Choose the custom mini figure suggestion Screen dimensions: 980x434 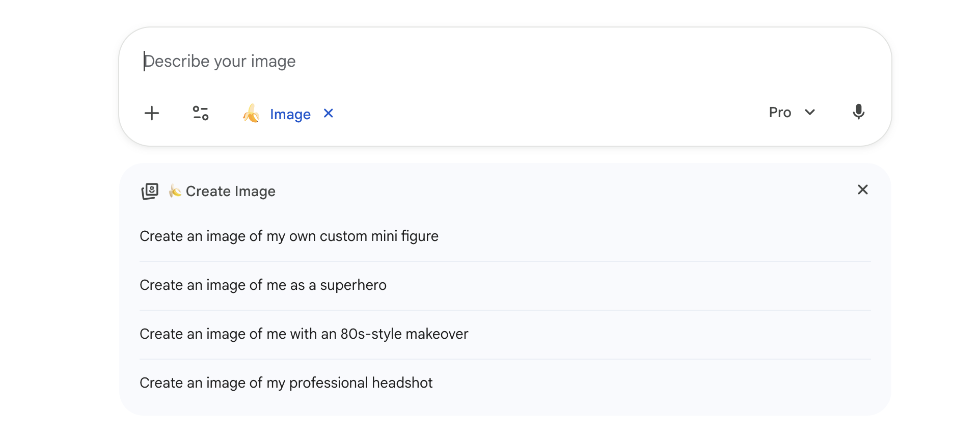tap(289, 236)
